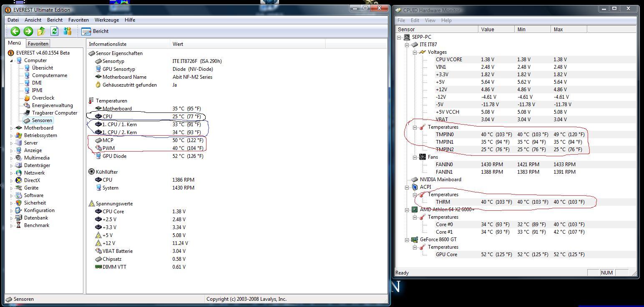Open the Hilfe menu in EVEREST
The width and height of the screenshot is (644, 307).
click(130, 20)
